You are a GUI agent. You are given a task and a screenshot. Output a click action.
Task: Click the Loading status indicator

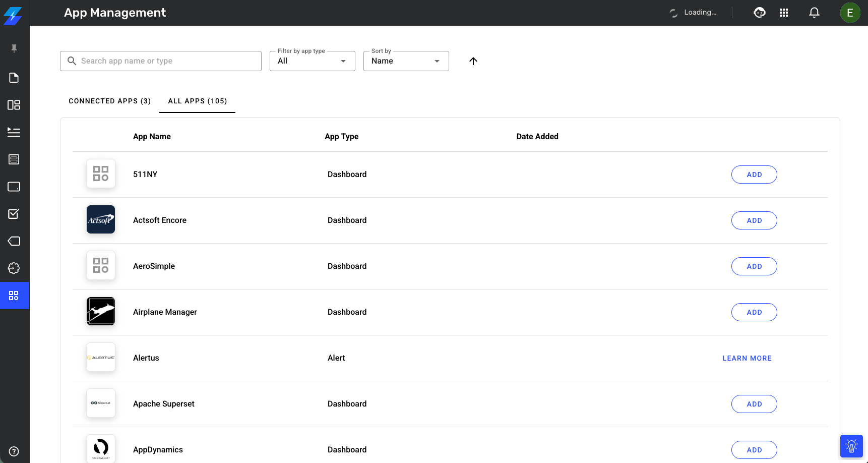click(693, 13)
